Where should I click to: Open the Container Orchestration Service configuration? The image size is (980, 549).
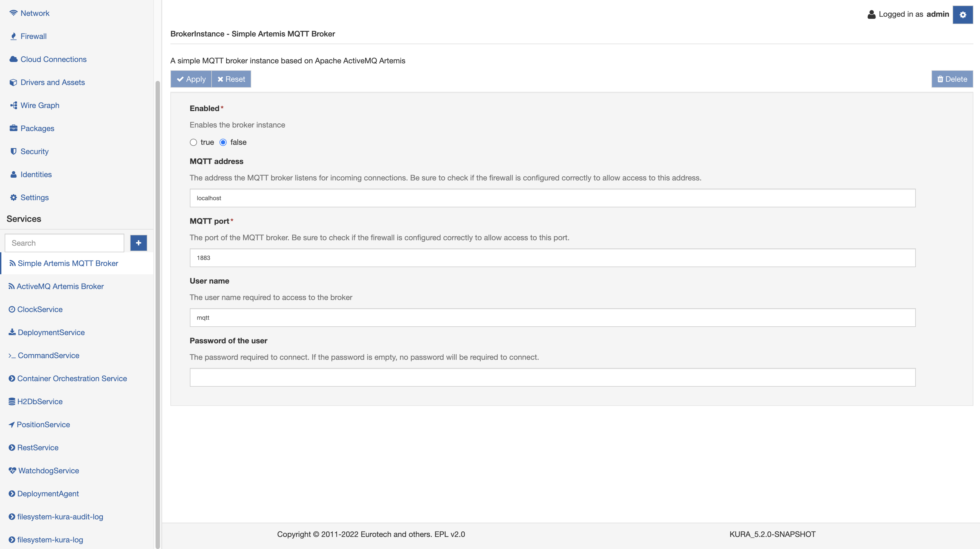72,378
